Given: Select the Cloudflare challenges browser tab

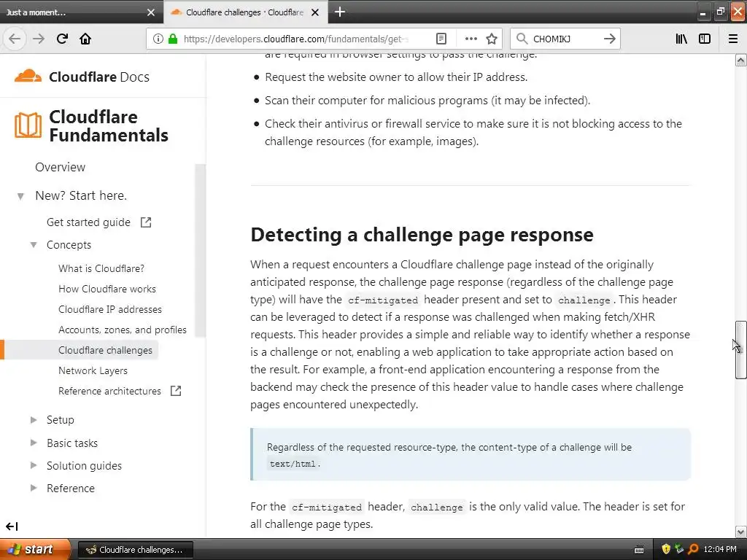Looking at the screenshot, I should pos(245,12).
